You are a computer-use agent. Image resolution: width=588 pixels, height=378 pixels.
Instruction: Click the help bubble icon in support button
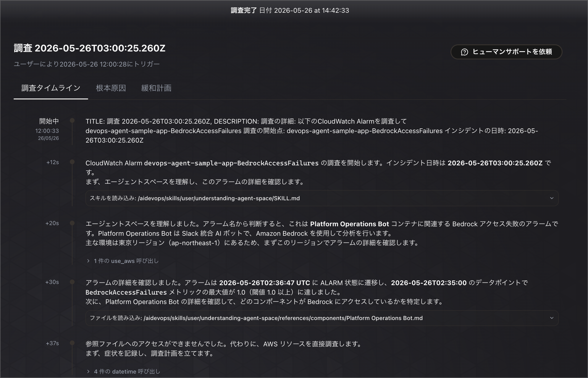click(x=464, y=52)
